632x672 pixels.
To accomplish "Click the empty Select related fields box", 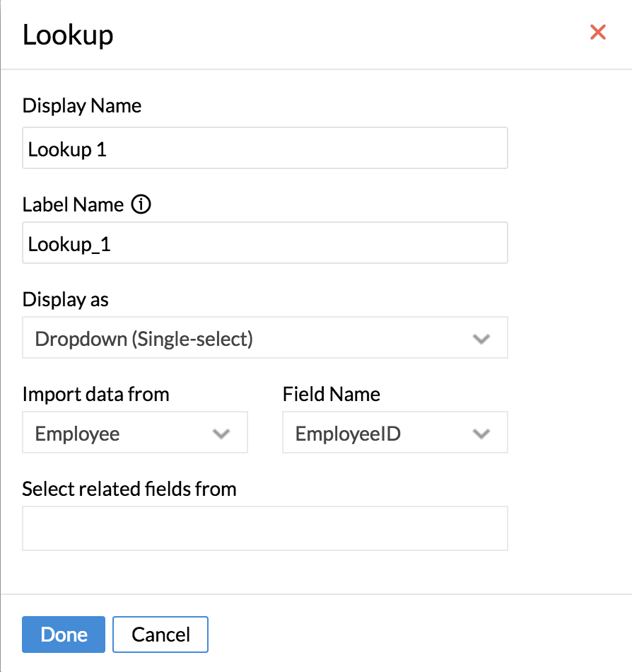I will pos(264,528).
